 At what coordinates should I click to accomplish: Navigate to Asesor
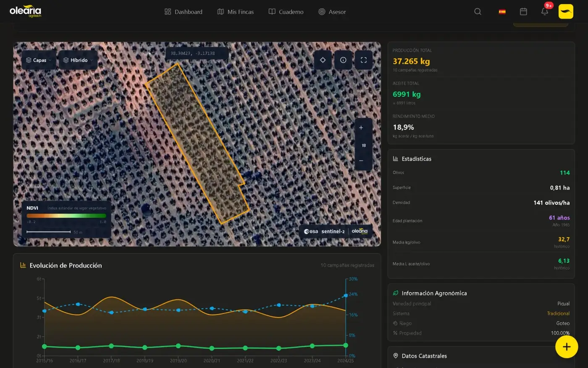click(x=332, y=12)
